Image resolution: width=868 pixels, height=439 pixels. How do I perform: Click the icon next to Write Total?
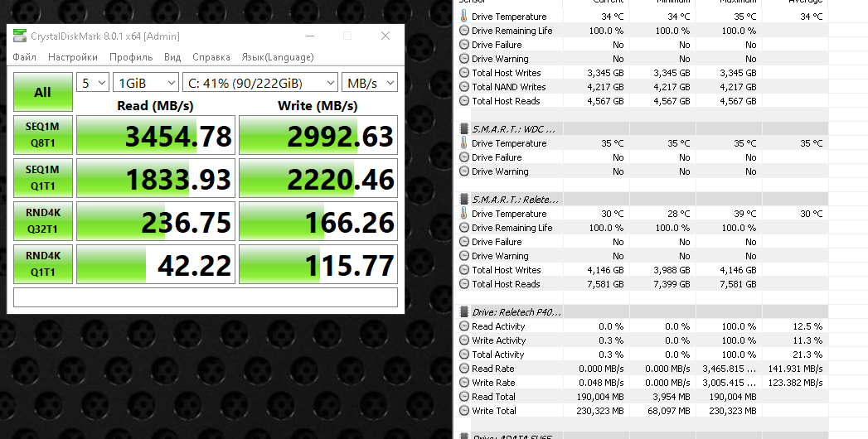pyautogui.click(x=464, y=411)
